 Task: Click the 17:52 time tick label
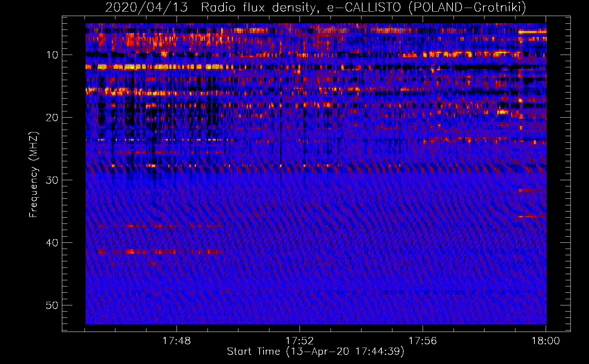pyautogui.click(x=300, y=341)
